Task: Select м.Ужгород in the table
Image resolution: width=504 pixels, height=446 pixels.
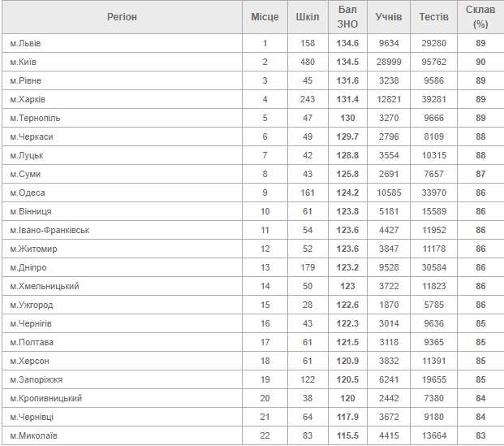Action: pos(32,305)
